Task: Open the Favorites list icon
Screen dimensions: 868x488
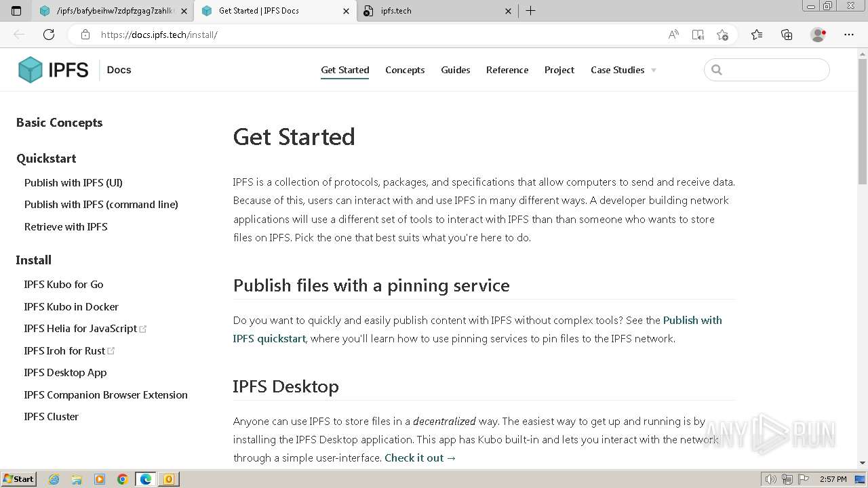Action: point(757,35)
